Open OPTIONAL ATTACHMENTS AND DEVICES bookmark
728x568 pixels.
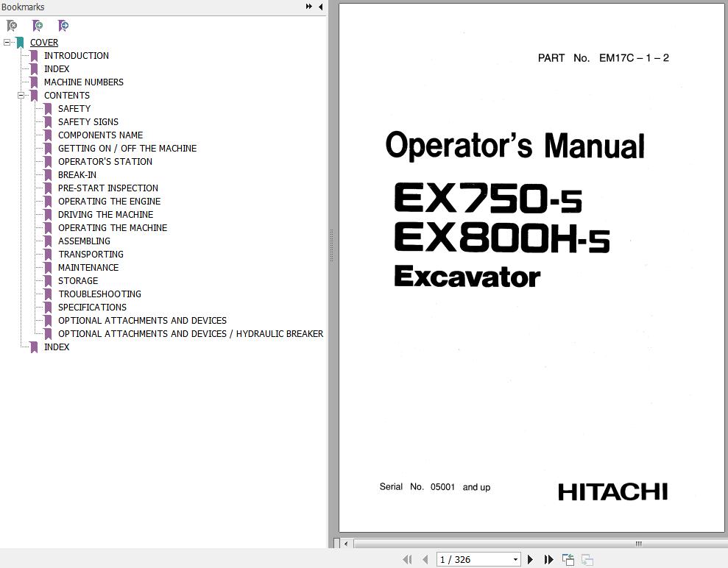142,320
